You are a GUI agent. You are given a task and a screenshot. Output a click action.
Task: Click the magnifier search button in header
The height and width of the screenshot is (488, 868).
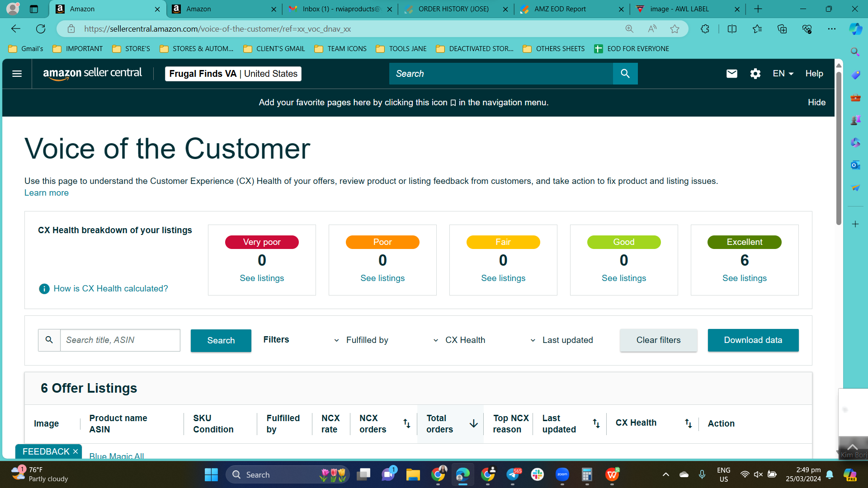click(625, 74)
